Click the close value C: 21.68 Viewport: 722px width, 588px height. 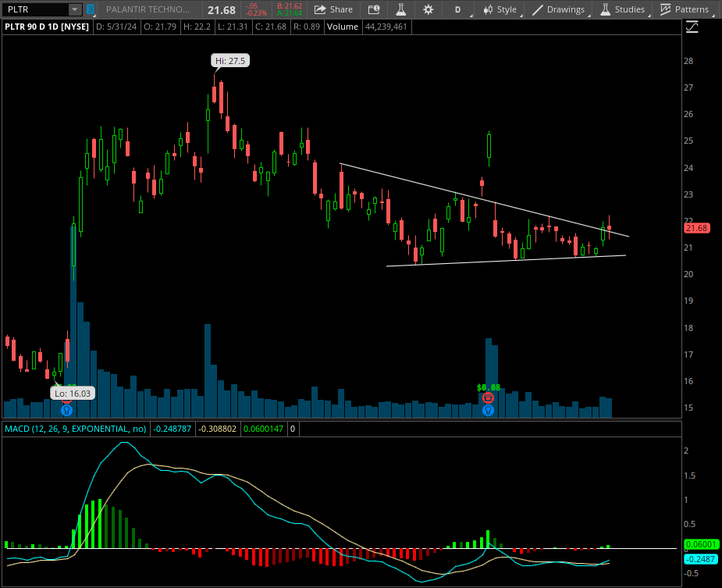pos(271,27)
